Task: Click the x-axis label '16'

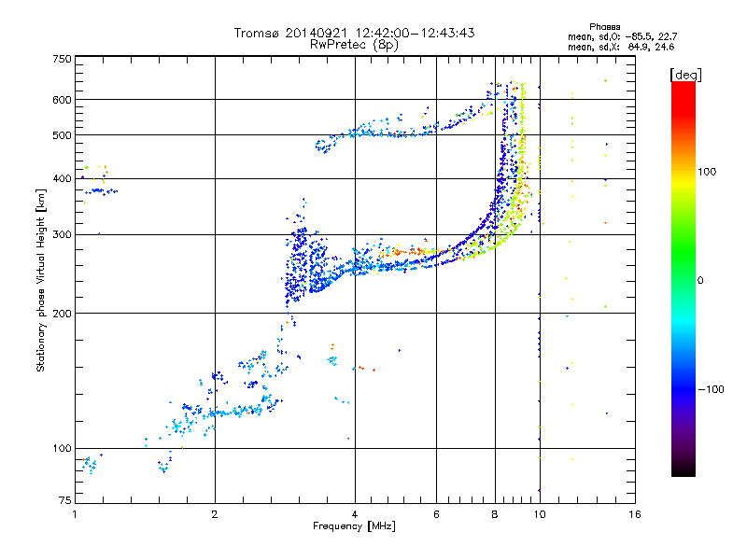Action: (x=635, y=514)
